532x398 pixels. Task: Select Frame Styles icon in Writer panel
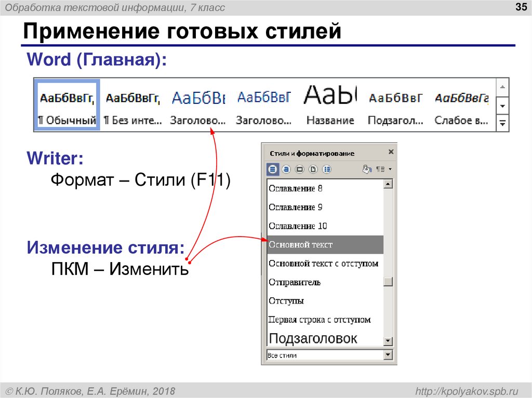click(x=300, y=169)
